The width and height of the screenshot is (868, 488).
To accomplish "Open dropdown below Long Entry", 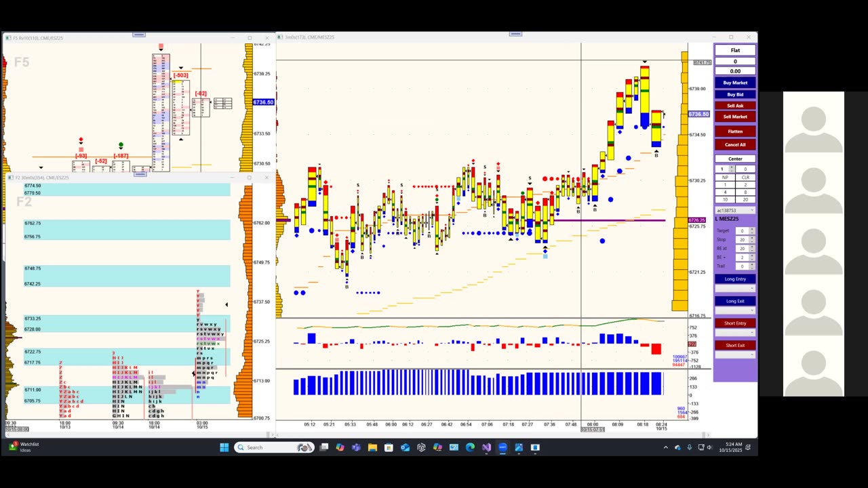I will 735,288.
